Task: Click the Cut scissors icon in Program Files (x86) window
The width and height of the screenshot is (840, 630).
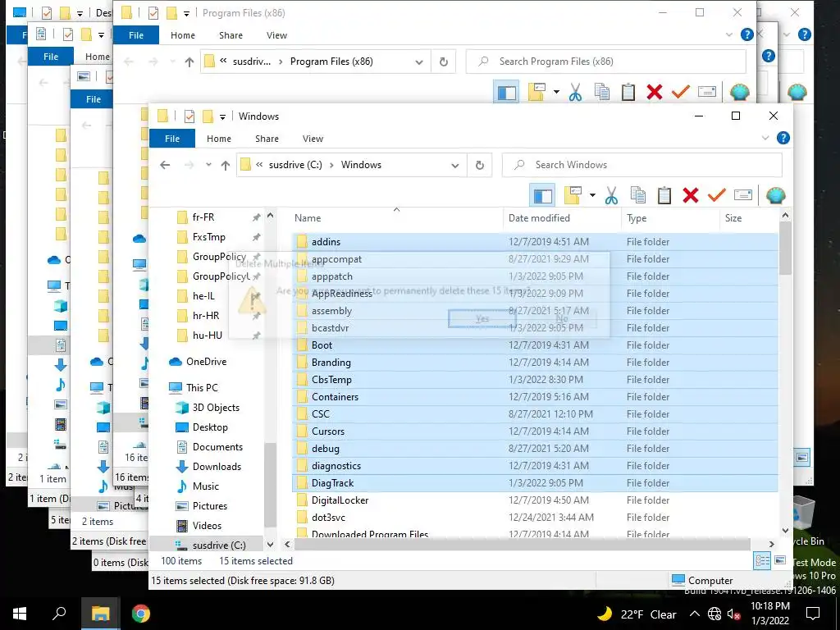Action: click(x=575, y=92)
